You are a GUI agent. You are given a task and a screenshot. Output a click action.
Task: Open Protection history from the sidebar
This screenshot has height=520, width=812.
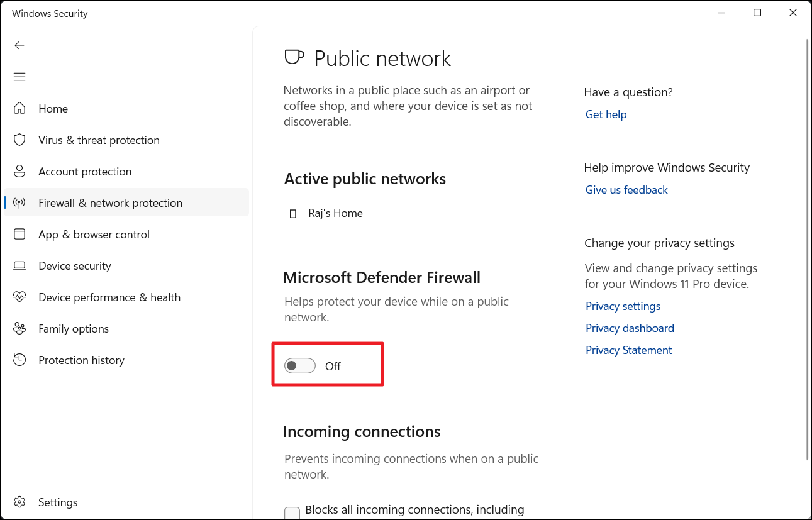[x=81, y=360]
